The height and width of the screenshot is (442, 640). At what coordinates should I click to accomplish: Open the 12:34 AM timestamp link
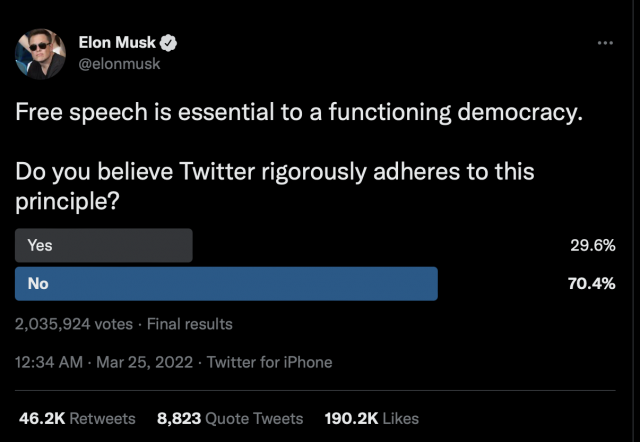pyautogui.click(x=49, y=362)
